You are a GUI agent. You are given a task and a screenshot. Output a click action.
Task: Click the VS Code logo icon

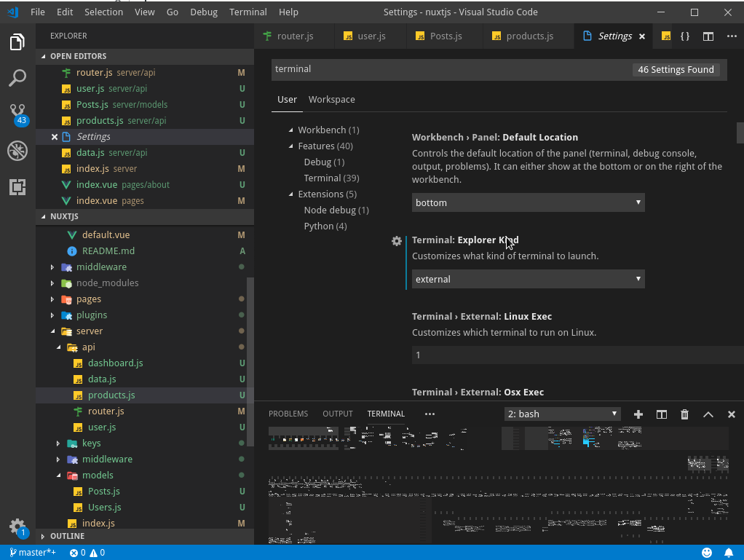13,12
